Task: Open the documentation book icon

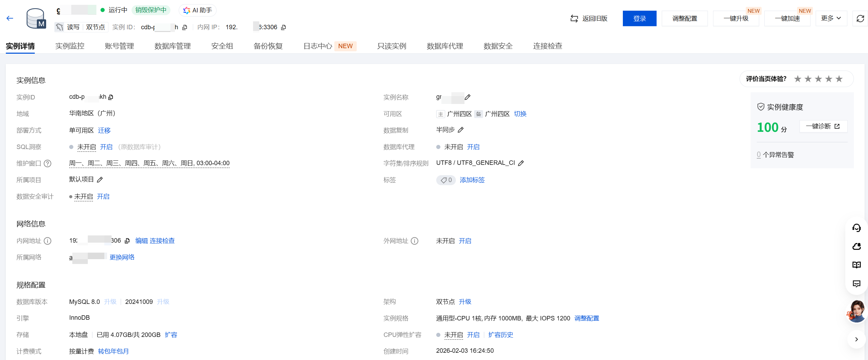Action: click(856, 265)
